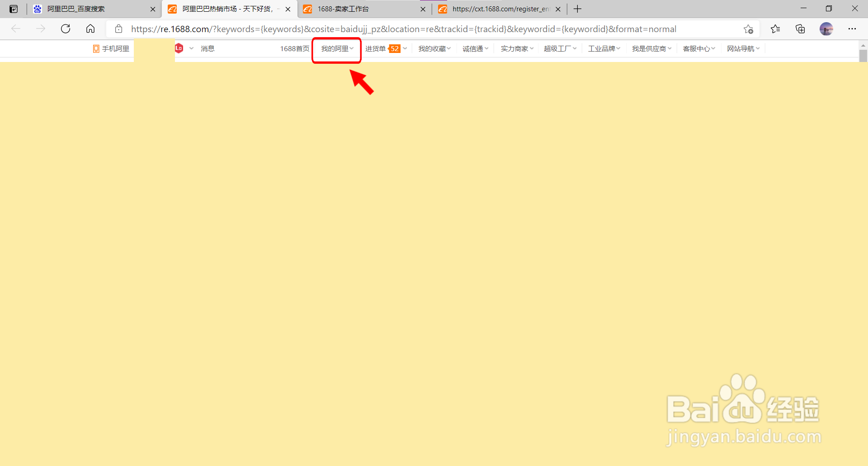Go to 1688首页 link
Screen dimensions: 868x466
(x=295, y=49)
